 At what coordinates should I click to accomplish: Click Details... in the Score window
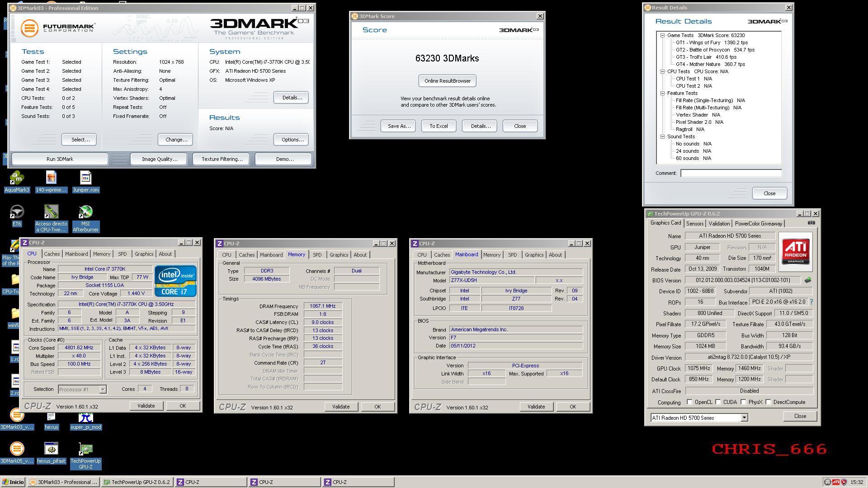point(480,126)
